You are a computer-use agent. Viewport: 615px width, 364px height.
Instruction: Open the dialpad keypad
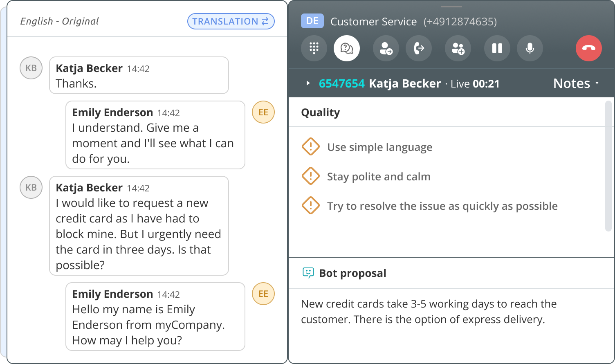coord(314,48)
